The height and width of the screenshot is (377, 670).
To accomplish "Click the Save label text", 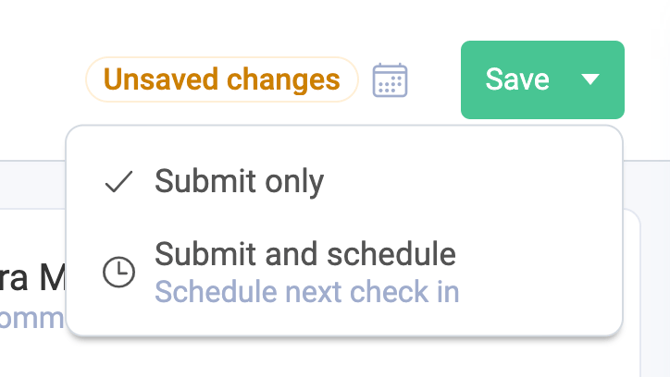I will tap(517, 80).
